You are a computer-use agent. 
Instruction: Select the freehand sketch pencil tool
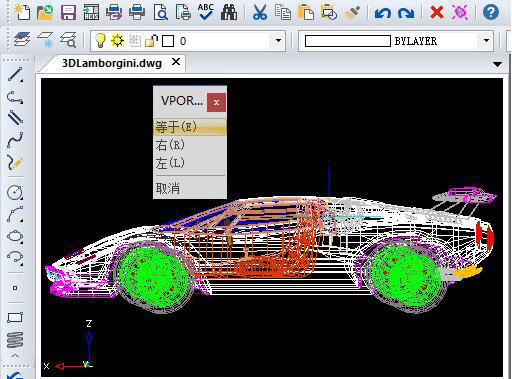click(15, 162)
